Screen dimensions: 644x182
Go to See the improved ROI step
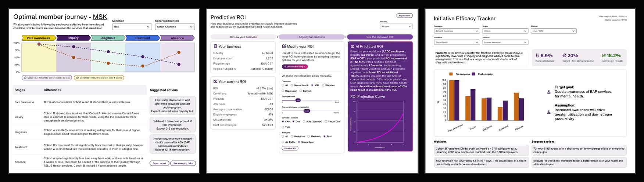[380, 37]
